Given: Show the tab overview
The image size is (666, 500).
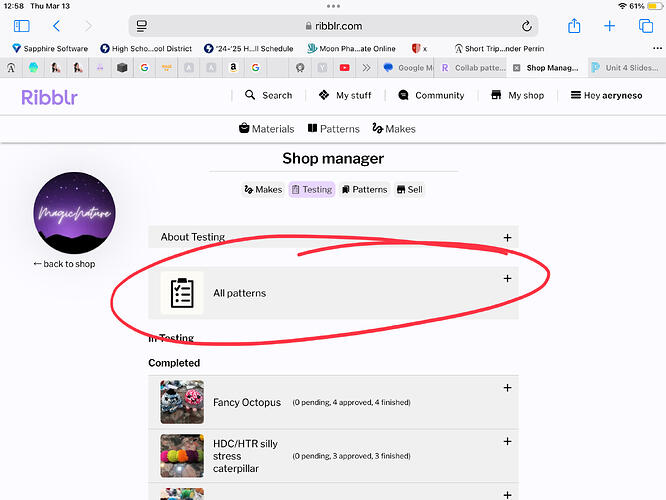Looking at the screenshot, I should coord(646,26).
